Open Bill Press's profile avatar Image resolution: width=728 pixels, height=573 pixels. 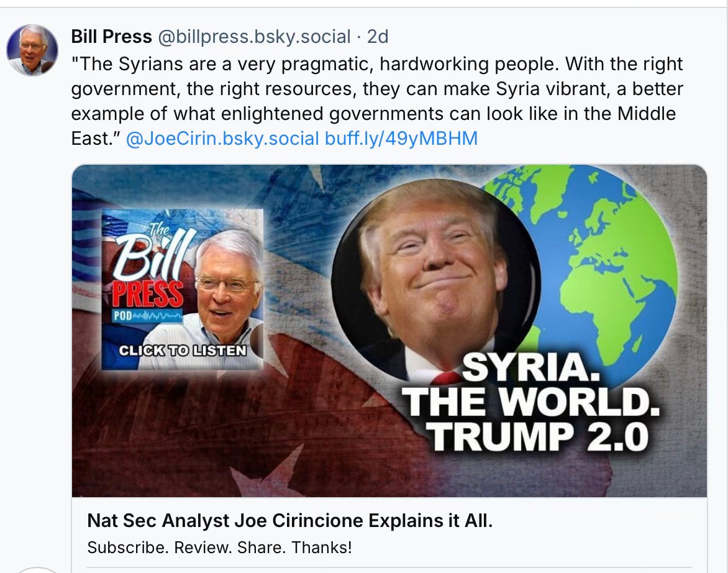[x=32, y=50]
